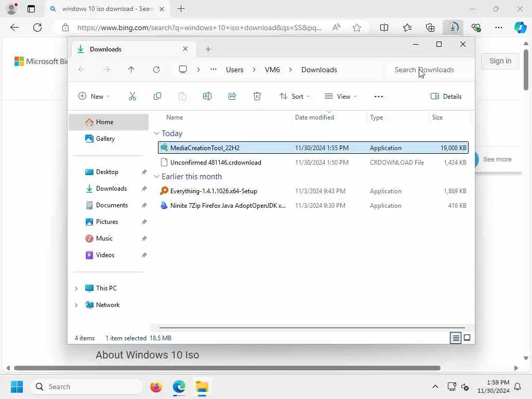Select the windows 10 iso download Edge tab

point(107,9)
